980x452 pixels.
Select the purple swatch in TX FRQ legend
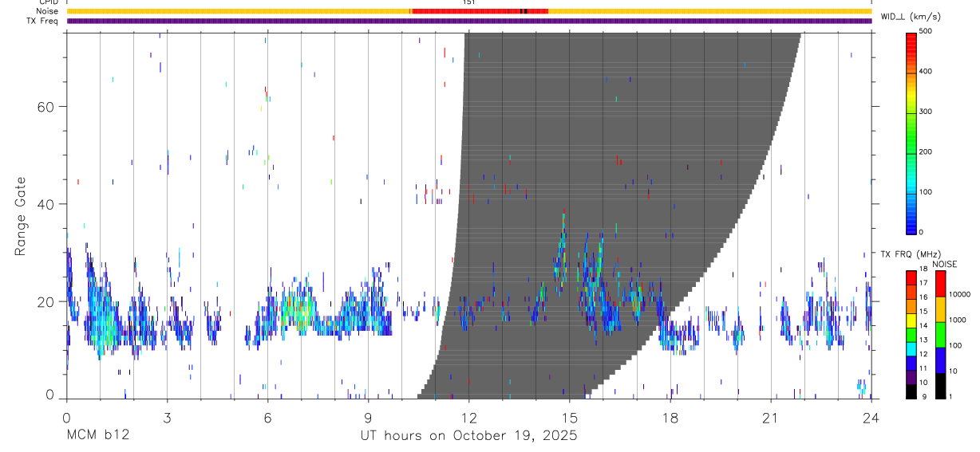911,377
